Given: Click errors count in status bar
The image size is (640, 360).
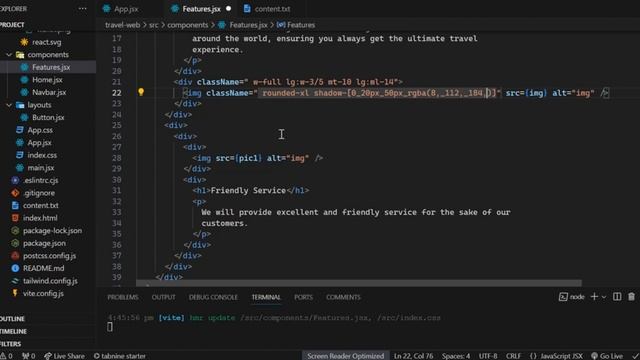Looking at the screenshot, I should pyautogui.click(x=7, y=356).
